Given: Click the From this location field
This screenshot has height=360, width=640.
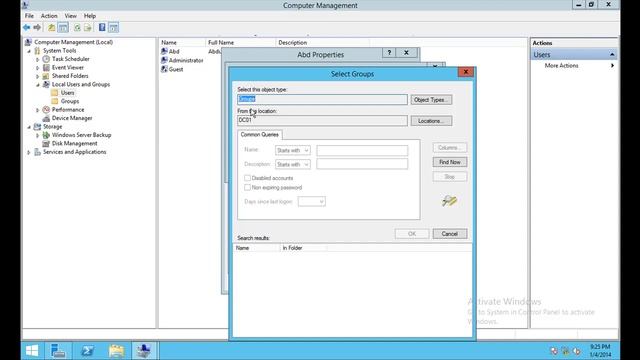Looking at the screenshot, I should tap(322, 120).
